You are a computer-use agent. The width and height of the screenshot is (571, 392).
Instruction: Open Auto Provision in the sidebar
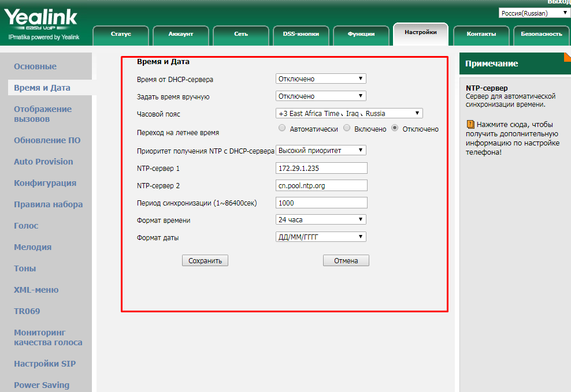pyautogui.click(x=43, y=162)
